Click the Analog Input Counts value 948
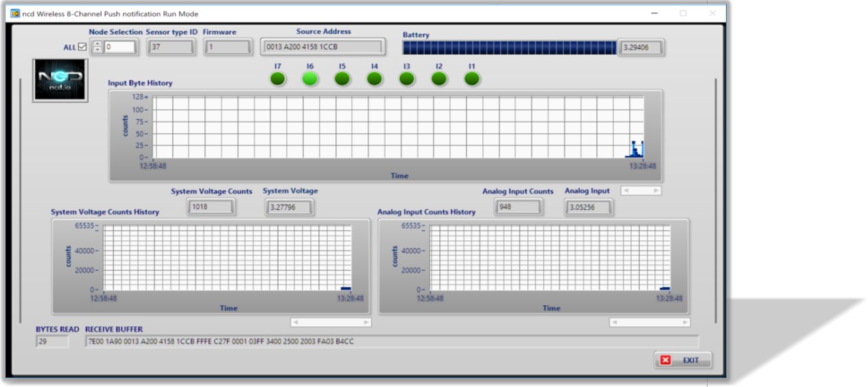 coord(518,207)
